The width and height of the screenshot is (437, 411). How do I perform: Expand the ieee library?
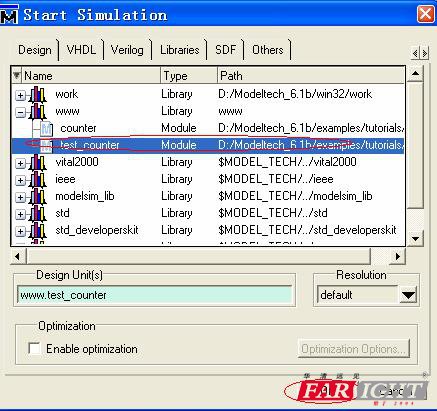pos(20,180)
